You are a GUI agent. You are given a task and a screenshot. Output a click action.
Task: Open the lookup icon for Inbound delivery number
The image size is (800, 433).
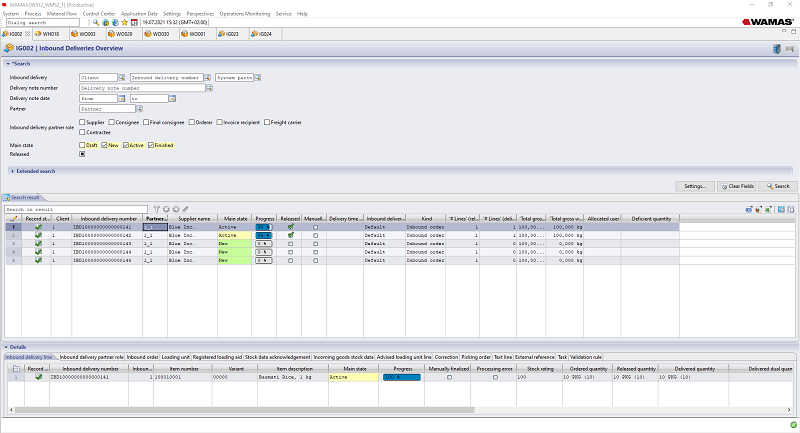click(207, 78)
